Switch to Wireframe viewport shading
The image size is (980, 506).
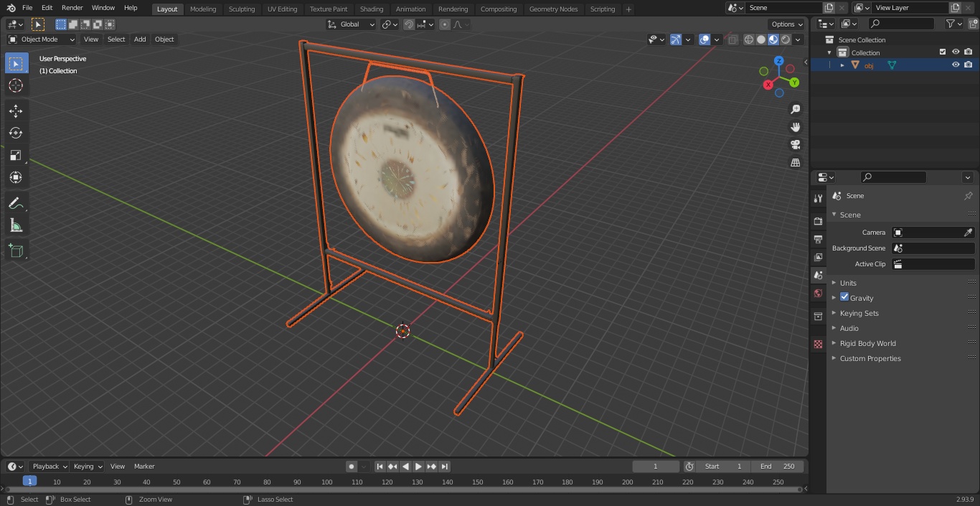pyautogui.click(x=749, y=39)
